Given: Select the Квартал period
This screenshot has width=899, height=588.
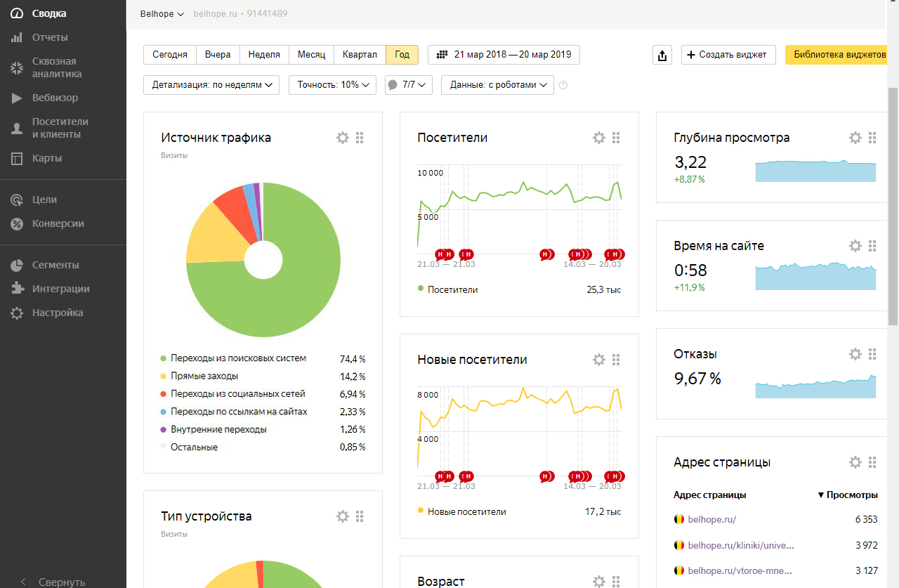Looking at the screenshot, I should pyautogui.click(x=360, y=55).
